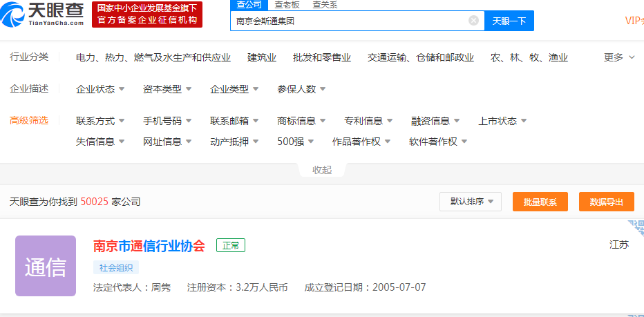The image size is (644, 317).
Task: Open the 联系方式 filter dropdown
Action: 100,121
